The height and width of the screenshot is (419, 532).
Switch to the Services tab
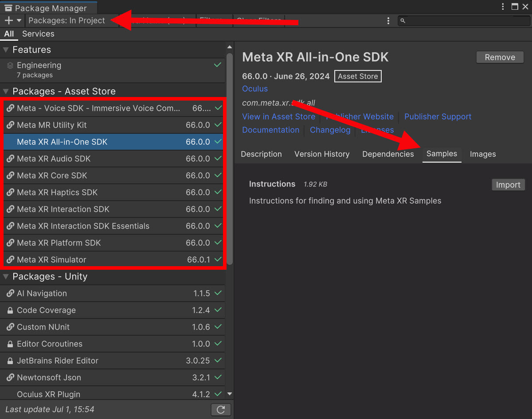(38, 34)
